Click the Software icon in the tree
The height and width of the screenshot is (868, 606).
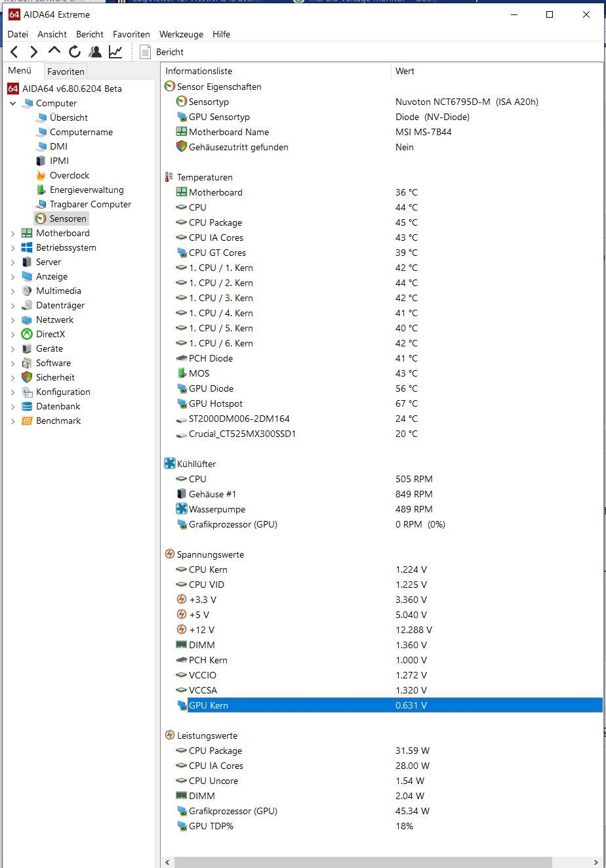tap(27, 363)
